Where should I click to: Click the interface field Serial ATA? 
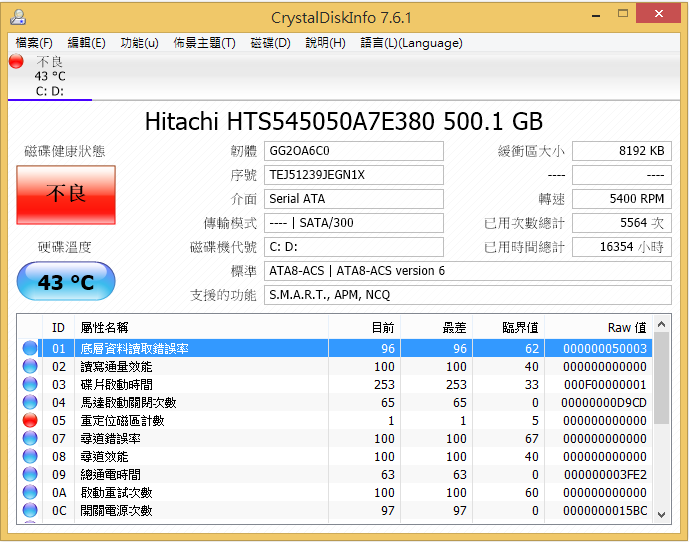tap(354, 199)
